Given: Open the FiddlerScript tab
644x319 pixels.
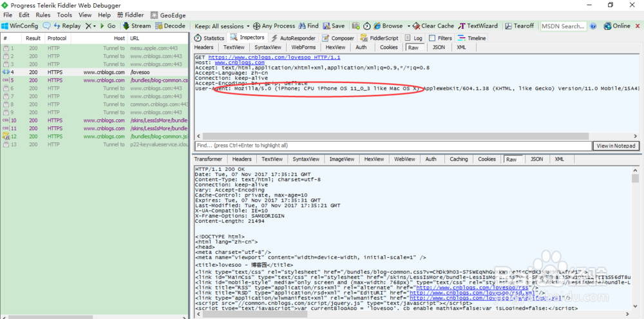Looking at the screenshot, I should (379, 38).
